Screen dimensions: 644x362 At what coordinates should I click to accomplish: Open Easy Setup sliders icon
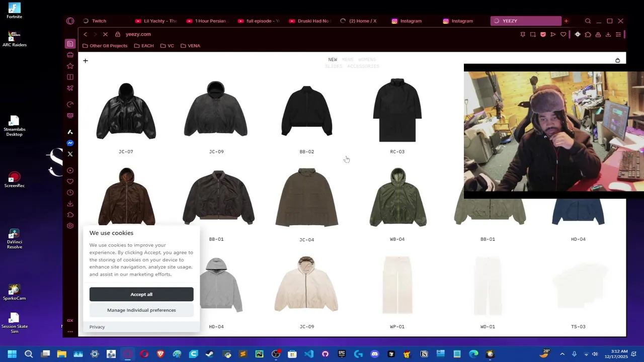[618, 34]
